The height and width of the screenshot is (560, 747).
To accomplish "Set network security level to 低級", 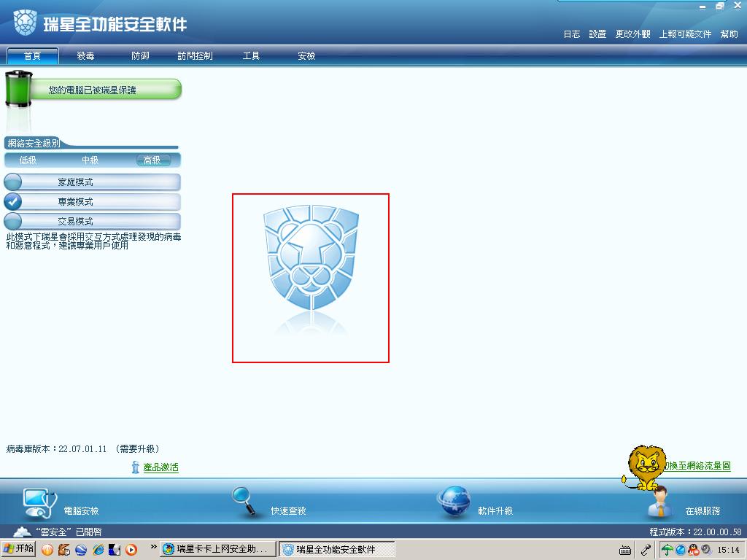I will tap(28, 160).
